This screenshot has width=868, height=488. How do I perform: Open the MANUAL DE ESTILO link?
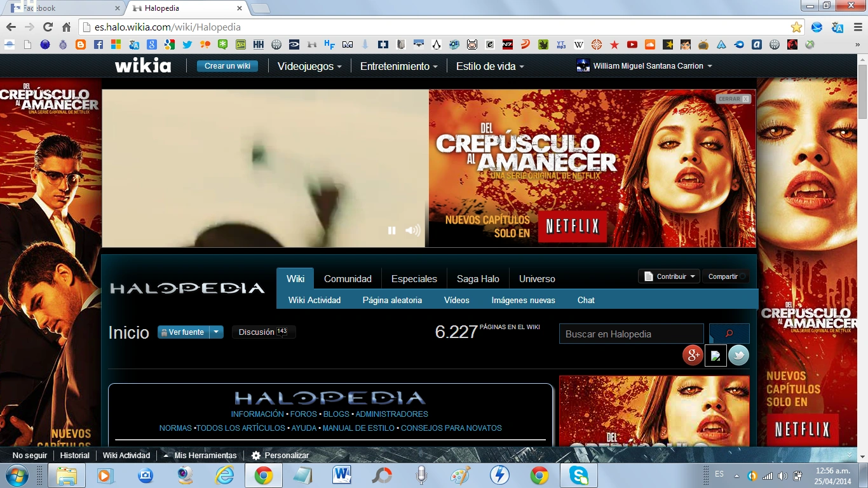coord(358,428)
